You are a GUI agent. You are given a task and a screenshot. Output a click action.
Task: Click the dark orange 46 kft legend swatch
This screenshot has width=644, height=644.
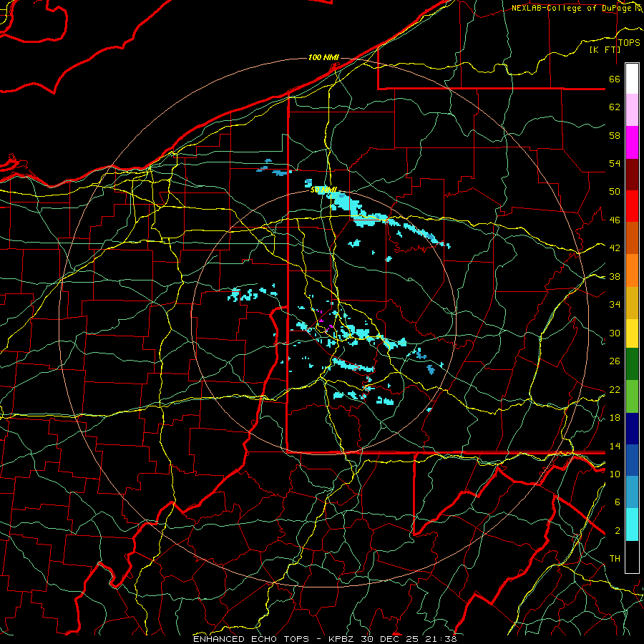pyautogui.click(x=632, y=238)
